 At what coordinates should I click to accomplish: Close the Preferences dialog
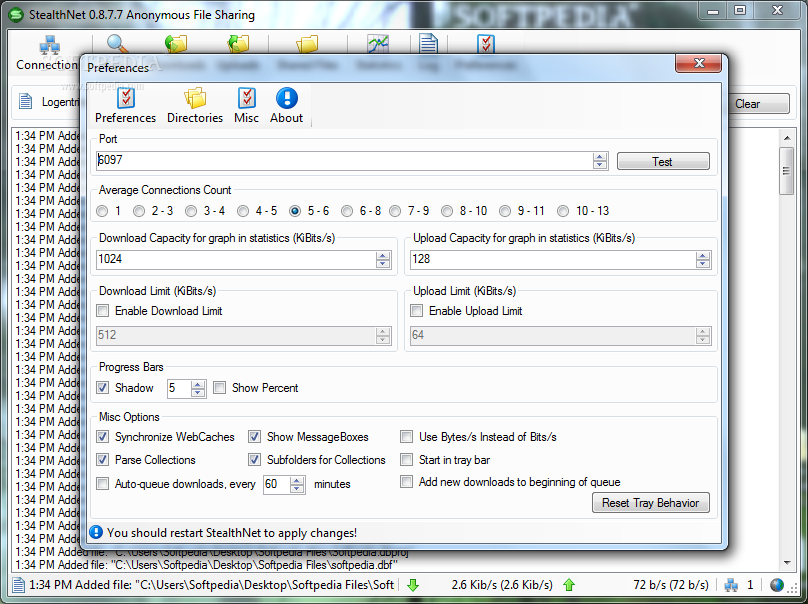[698, 63]
